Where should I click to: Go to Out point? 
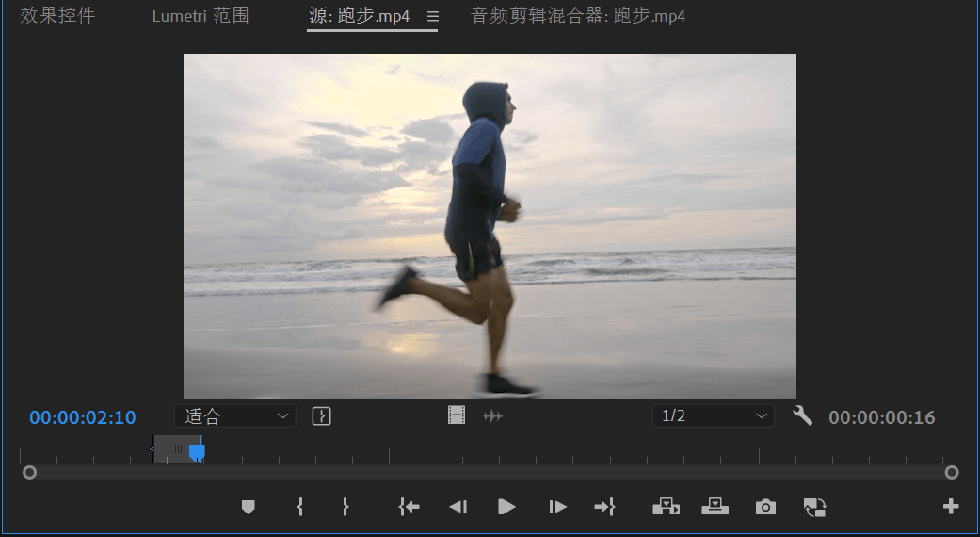(605, 506)
